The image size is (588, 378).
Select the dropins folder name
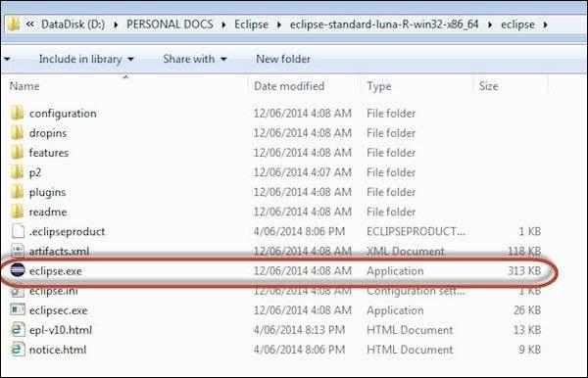(48, 133)
